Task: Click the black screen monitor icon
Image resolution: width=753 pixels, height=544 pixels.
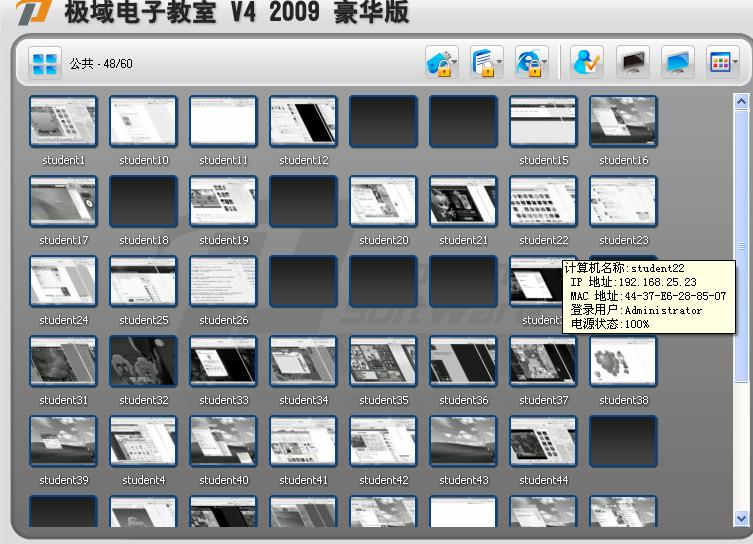Action: pos(632,62)
